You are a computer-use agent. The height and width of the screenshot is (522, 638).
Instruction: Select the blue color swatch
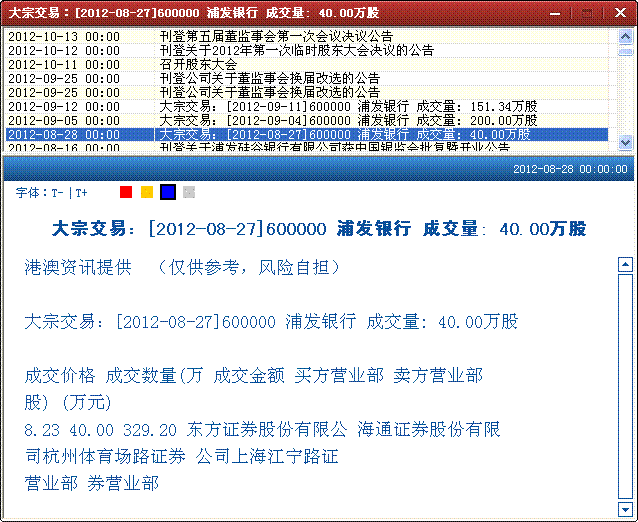click(168, 192)
